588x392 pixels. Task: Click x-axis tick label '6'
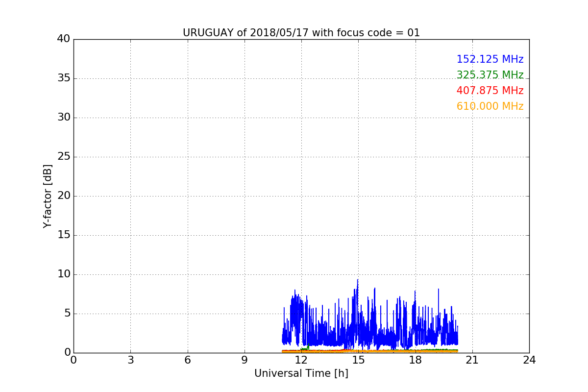[188, 360]
